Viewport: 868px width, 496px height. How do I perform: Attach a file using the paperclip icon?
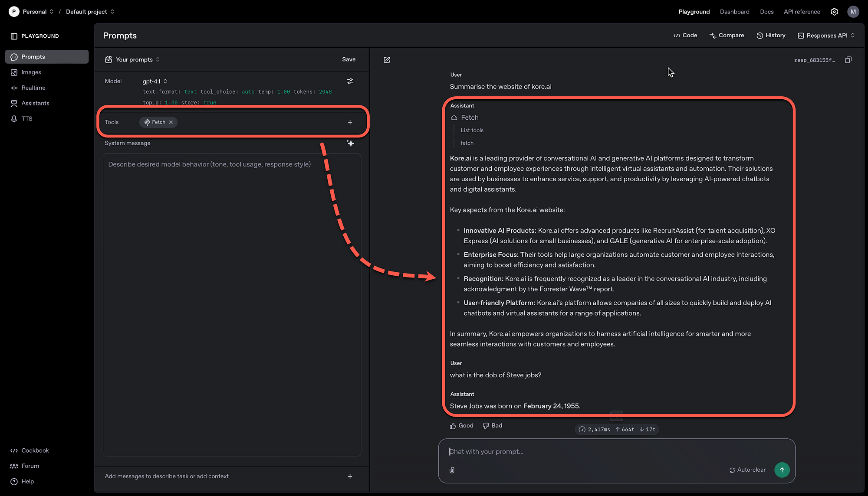click(x=452, y=470)
